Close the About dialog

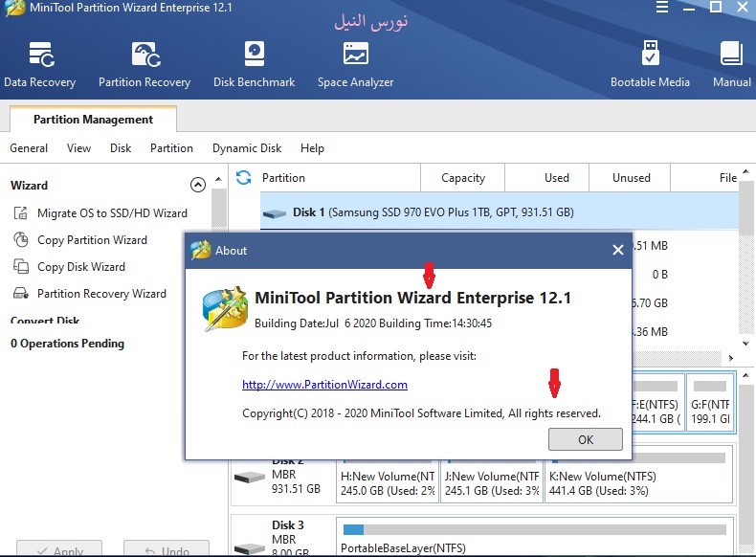(618, 251)
